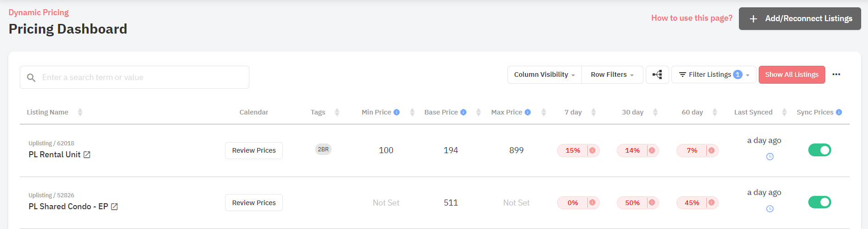
Task: Open PL Shared Condo - EP external link icon
Action: [114, 207]
